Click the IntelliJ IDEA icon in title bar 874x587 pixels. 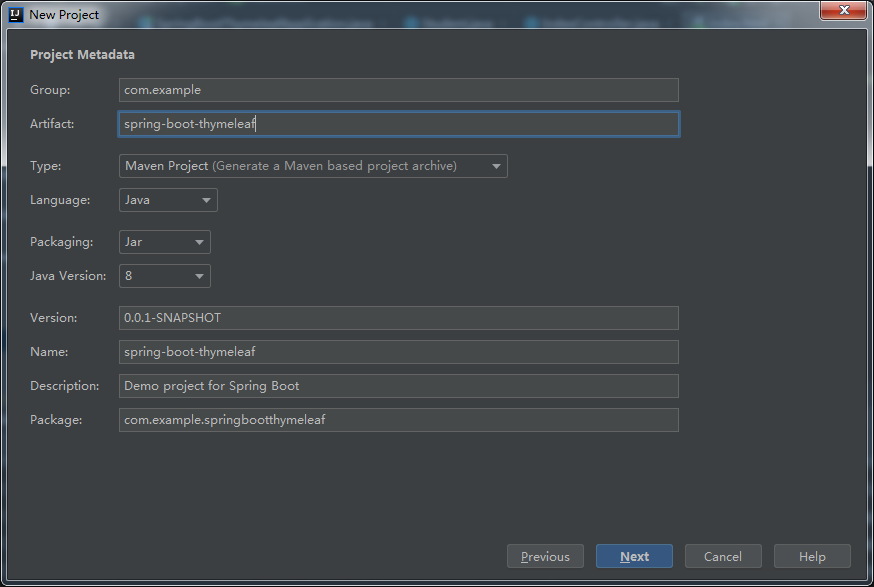click(x=16, y=14)
